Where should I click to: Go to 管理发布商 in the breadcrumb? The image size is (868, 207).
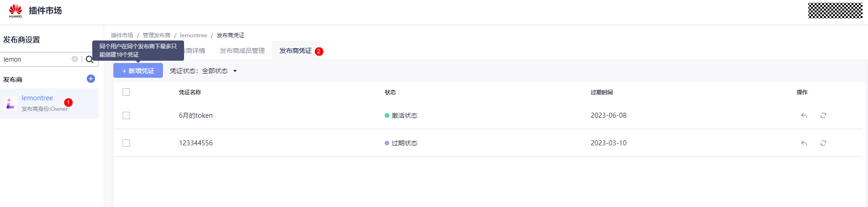point(156,35)
